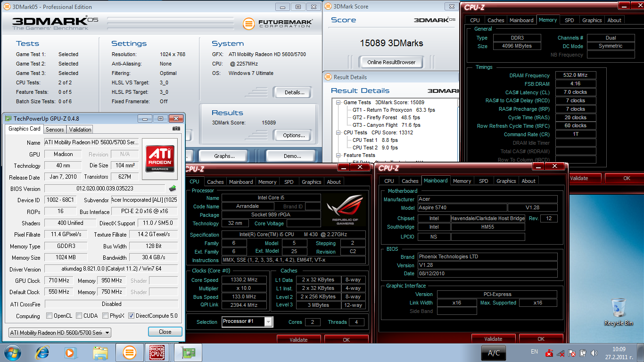Collapse the Game Tests tree node
This screenshot has height=362, width=644.
coord(339,102)
